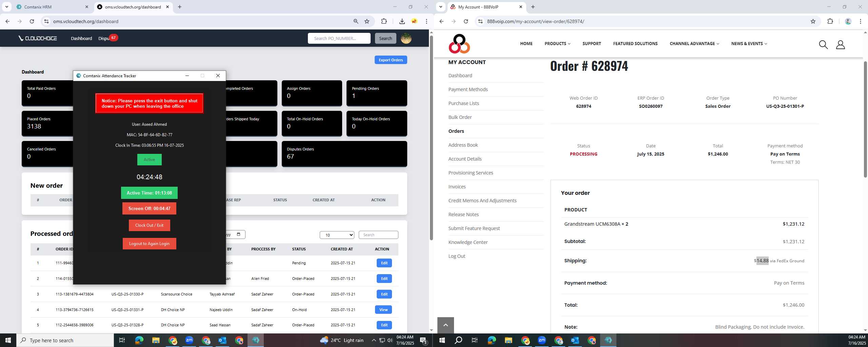The height and width of the screenshot is (347, 868).
Task: Expand the CHANNEL ADVANTAGE menu
Action: (694, 43)
